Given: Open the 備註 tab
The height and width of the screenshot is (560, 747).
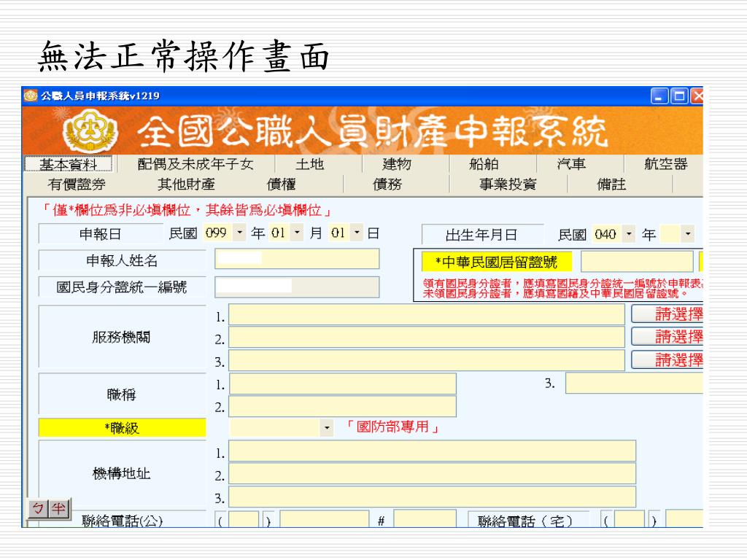Looking at the screenshot, I should pyautogui.click(x=611, y=184).
